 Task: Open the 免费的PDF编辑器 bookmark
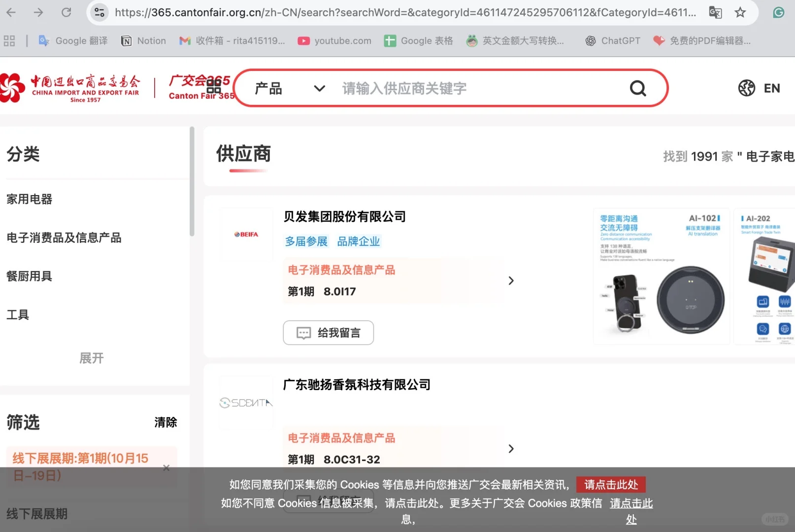pos(702,41)
